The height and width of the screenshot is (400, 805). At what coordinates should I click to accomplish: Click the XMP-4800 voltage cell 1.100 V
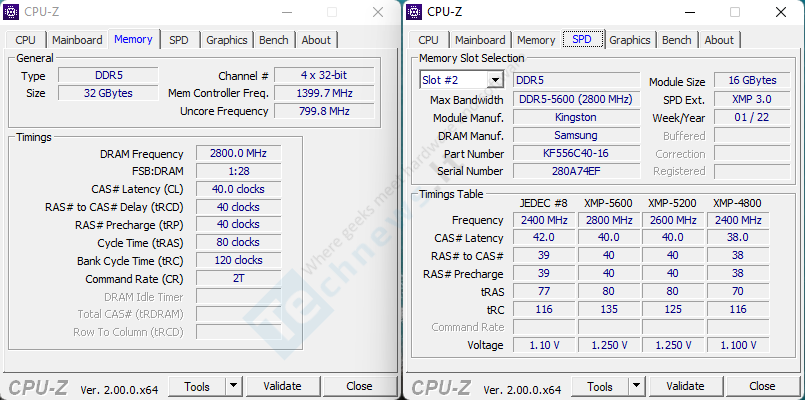[738, 345]
